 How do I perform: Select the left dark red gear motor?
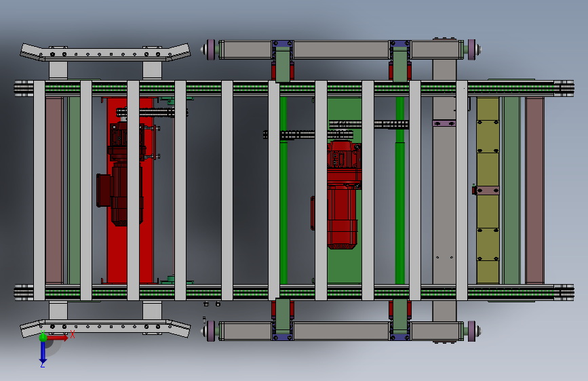click(x=120, y=174)
